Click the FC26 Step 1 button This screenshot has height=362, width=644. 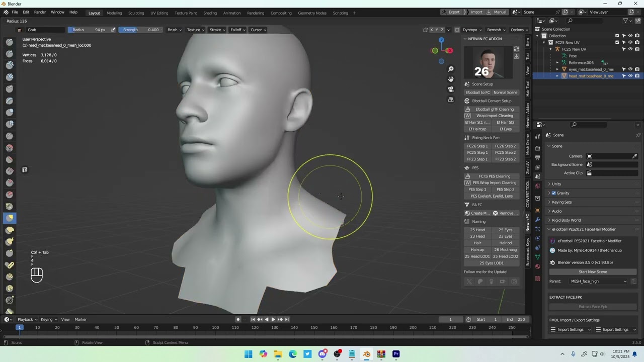[x=477, y=146]
